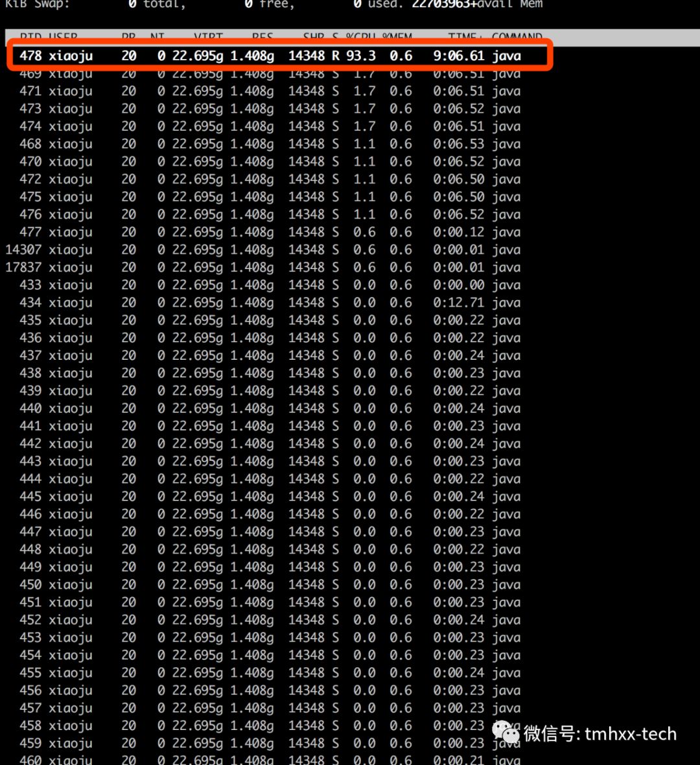Select PID 449 thread
This screenshot has height=765, width=700.
[30, 567]
